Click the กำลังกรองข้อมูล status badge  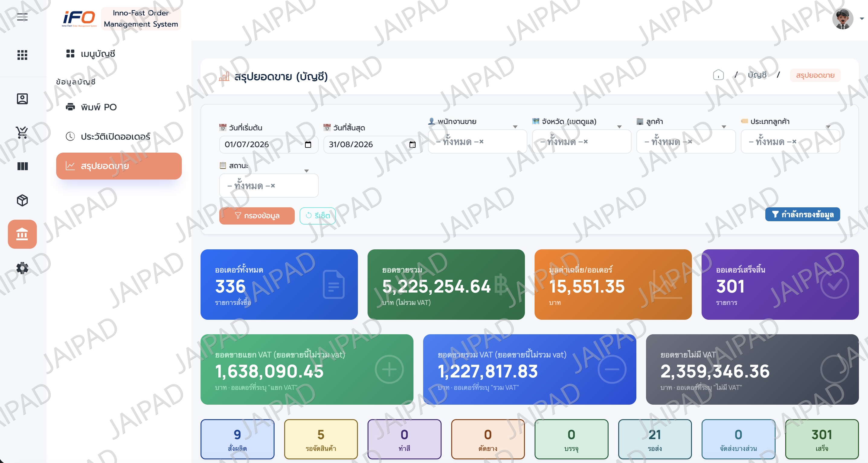(802, 215)
